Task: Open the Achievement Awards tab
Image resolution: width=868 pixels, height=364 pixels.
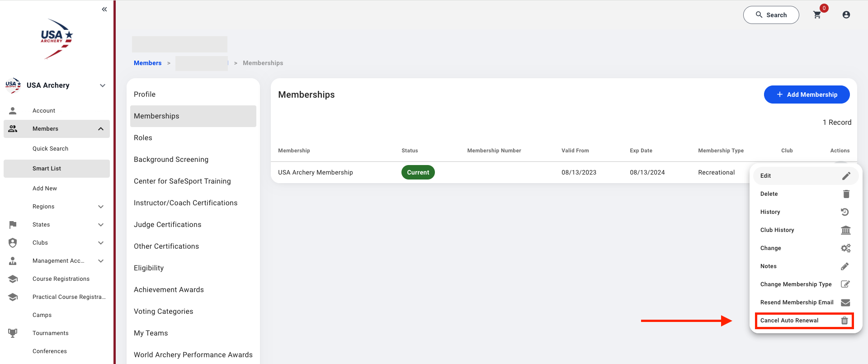Action: 193,290
